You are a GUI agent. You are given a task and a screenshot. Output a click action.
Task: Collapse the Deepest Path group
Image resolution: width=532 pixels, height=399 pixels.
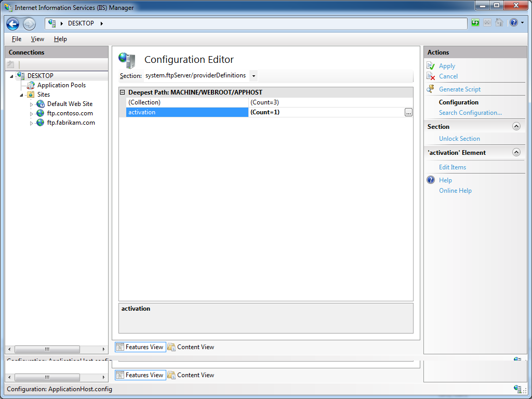[123, 92]
